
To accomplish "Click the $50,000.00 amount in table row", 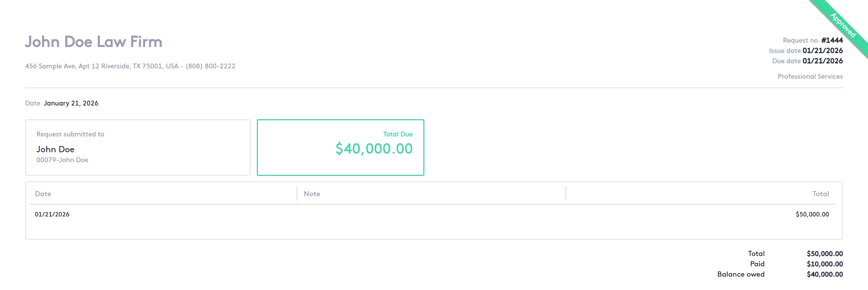I will pos(812,214).
